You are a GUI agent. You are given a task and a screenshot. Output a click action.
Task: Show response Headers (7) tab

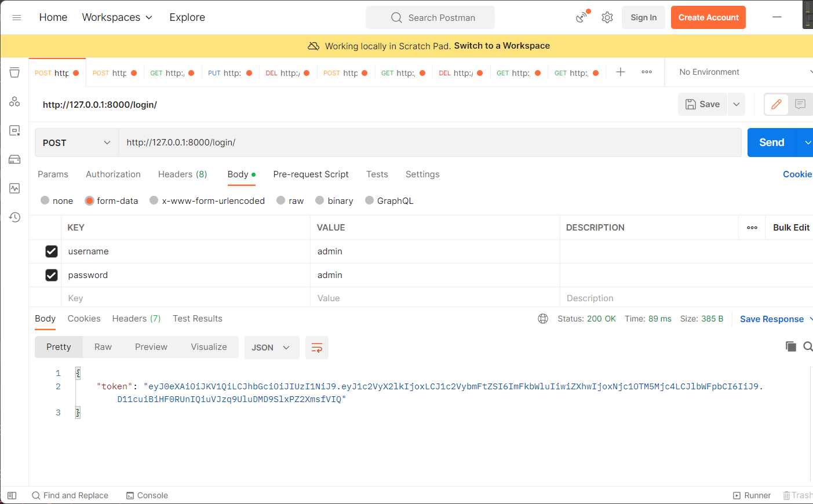(136, 319)
